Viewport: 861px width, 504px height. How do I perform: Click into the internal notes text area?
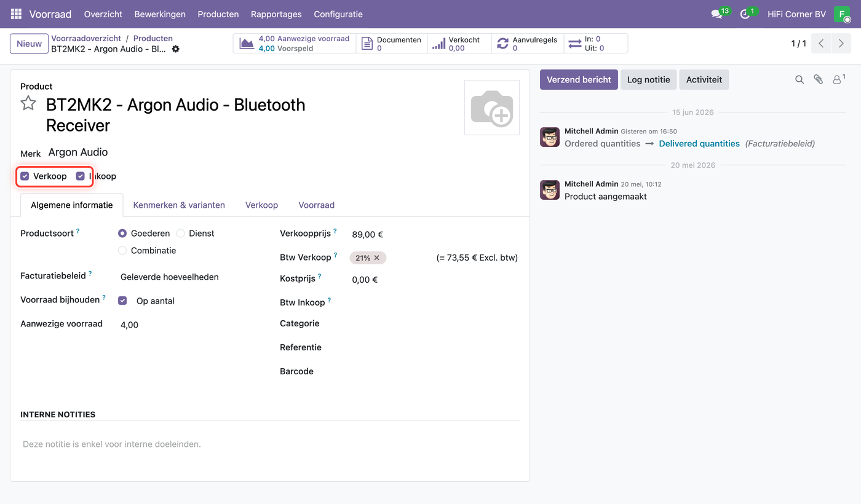pyautogui.click(x=270, y=444)
